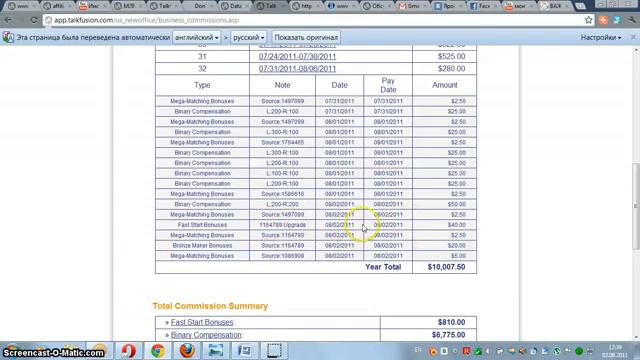Open Firefox from the taskbar
Image resolution: width=640 pixels, height=360 pixels.
187,351
